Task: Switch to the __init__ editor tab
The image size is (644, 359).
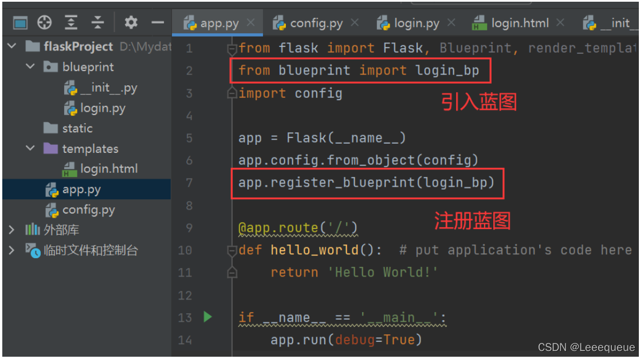Action: (610, 23)
